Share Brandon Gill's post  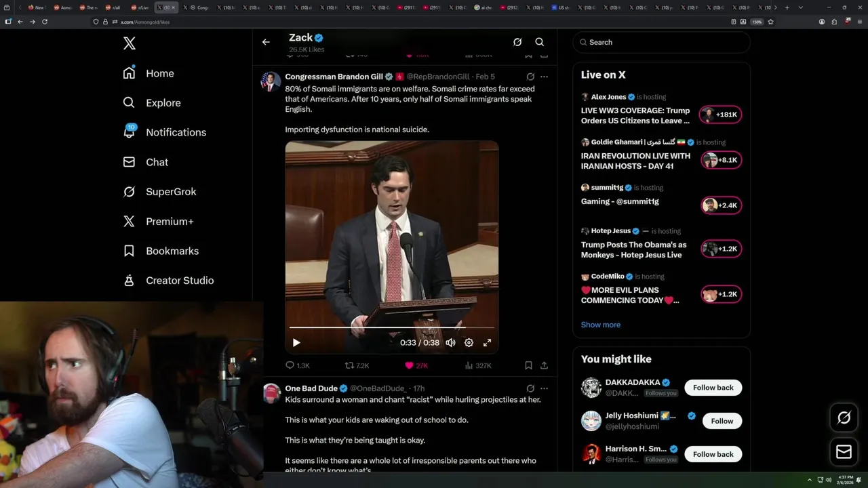[x=544, y=365]
